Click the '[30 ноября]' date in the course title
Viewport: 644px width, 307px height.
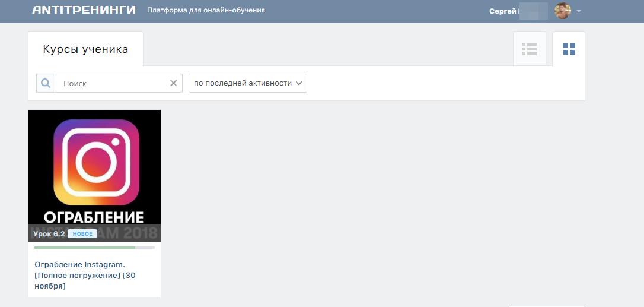50,286
